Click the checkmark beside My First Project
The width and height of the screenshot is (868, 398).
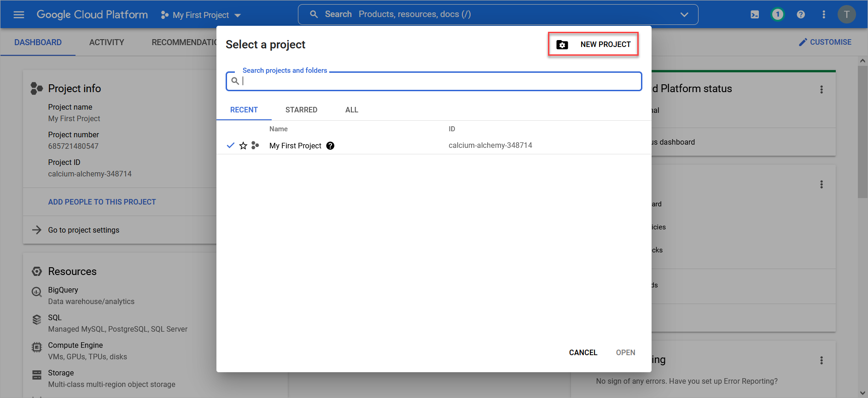click(x=231, y=146)
